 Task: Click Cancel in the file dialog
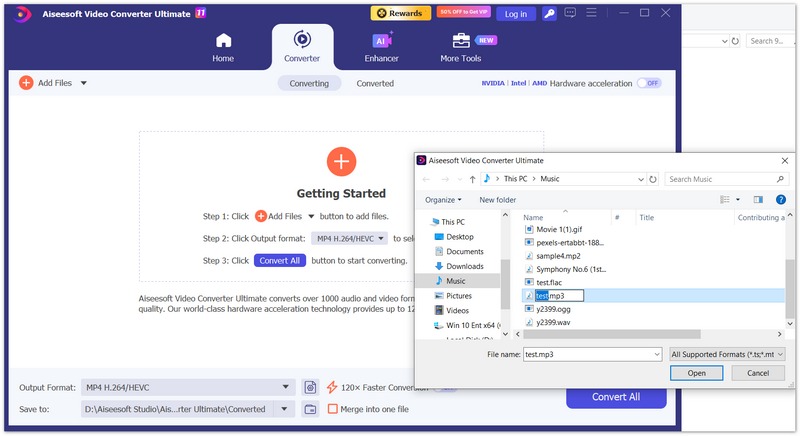click(758, 373)
